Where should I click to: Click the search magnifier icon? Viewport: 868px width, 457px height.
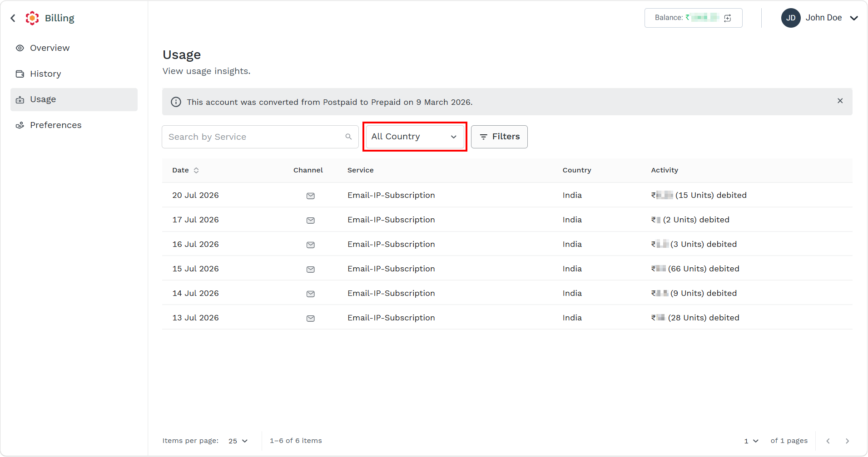coord(348,137)
